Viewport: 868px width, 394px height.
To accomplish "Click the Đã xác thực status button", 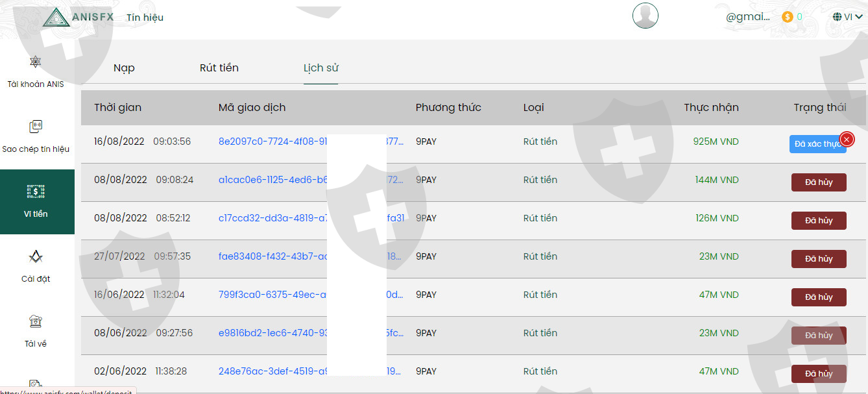I will [x=817, y=144].
